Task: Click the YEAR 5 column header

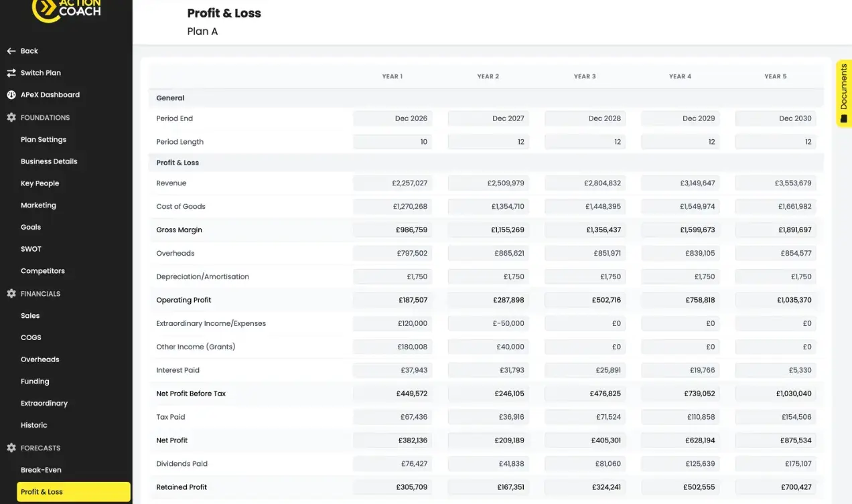Action: coord(776,76)
